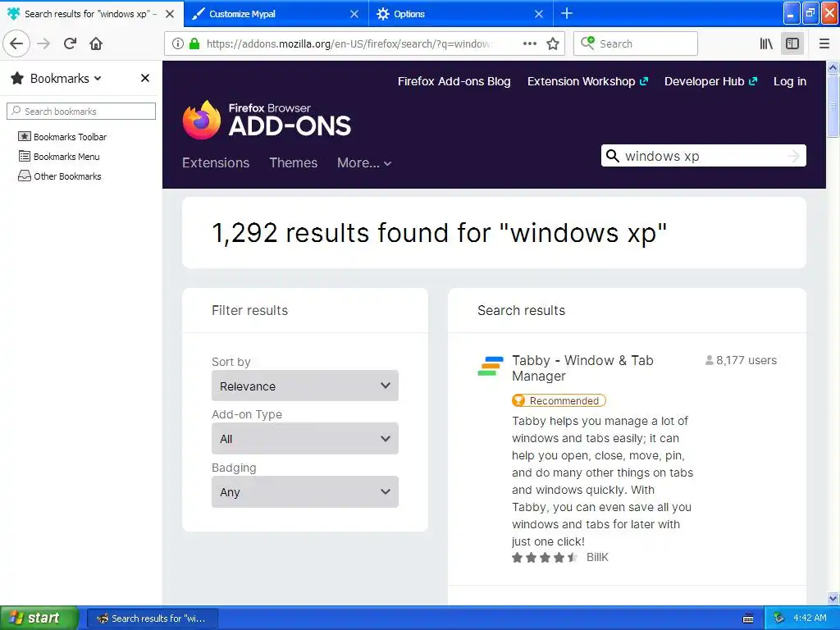Open the Sort by Relevance dropdown
Screen dimensions: 840x630
305,386
